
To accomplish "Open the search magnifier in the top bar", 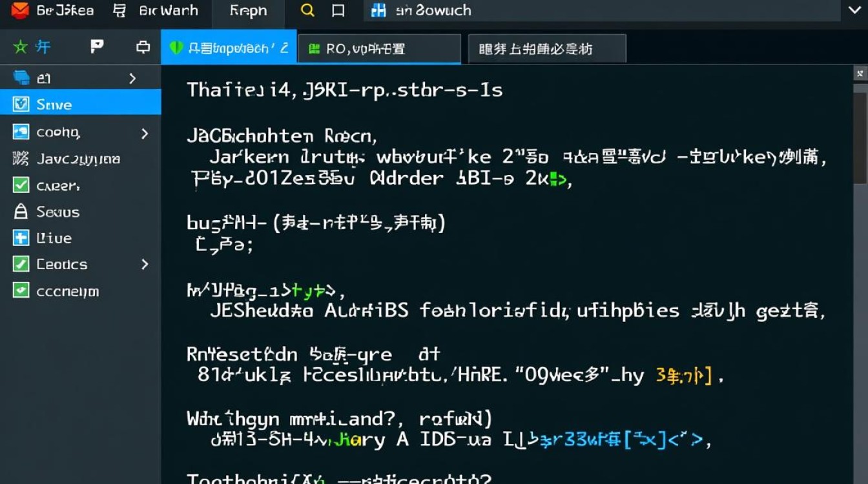I will click(x=307, y=10).
